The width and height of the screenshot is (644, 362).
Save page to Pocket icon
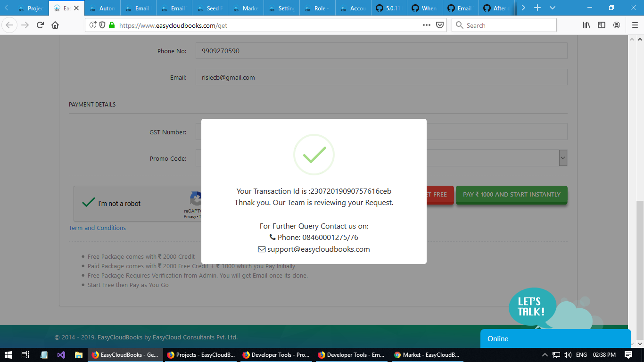(440, 25)
